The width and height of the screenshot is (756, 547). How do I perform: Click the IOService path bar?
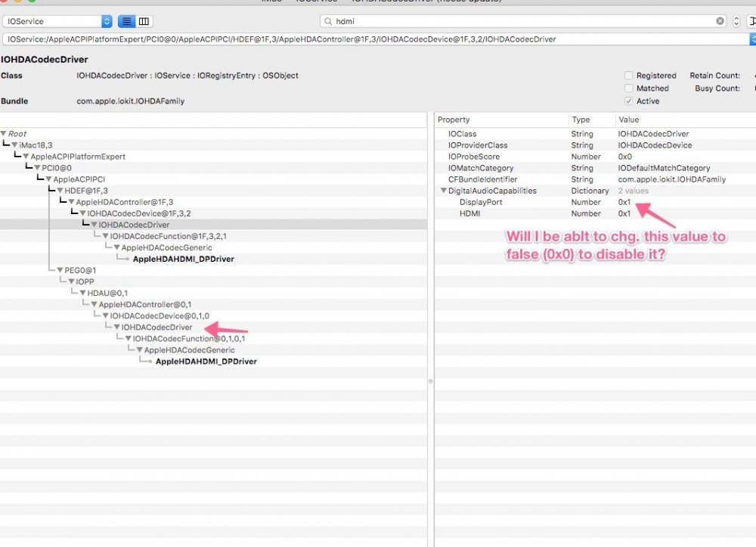(x=376, y=39)
